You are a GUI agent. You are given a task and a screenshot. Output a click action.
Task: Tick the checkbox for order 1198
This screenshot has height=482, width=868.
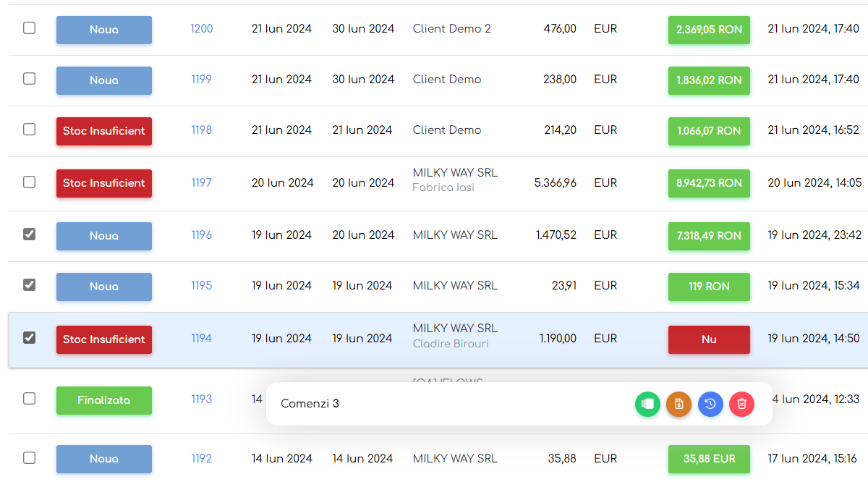pyautogui.click(x=29, y=130)
